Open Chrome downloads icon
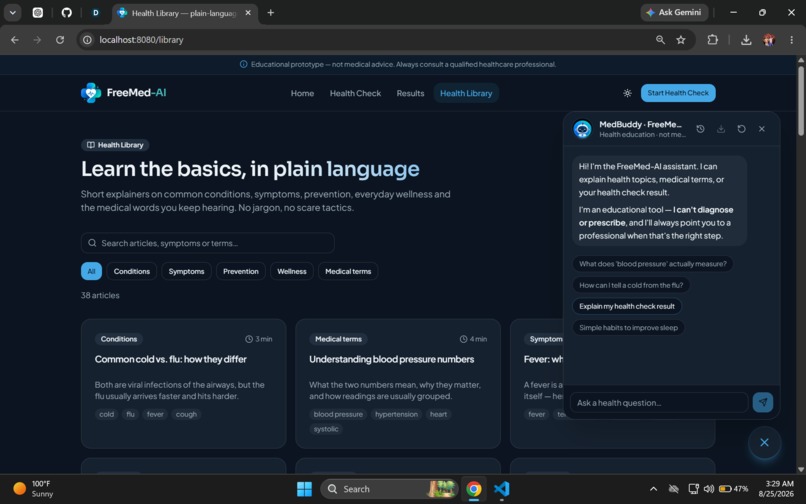 [746, 40]
